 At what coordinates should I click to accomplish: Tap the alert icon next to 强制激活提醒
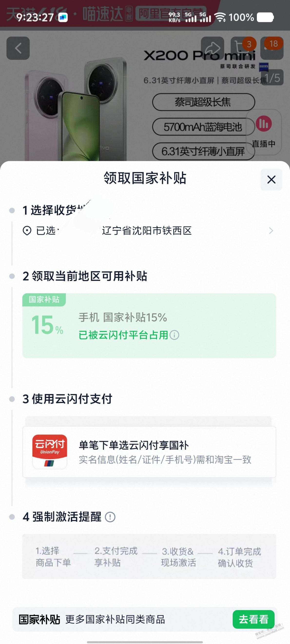pyautogui.click(x=110, y=517)
